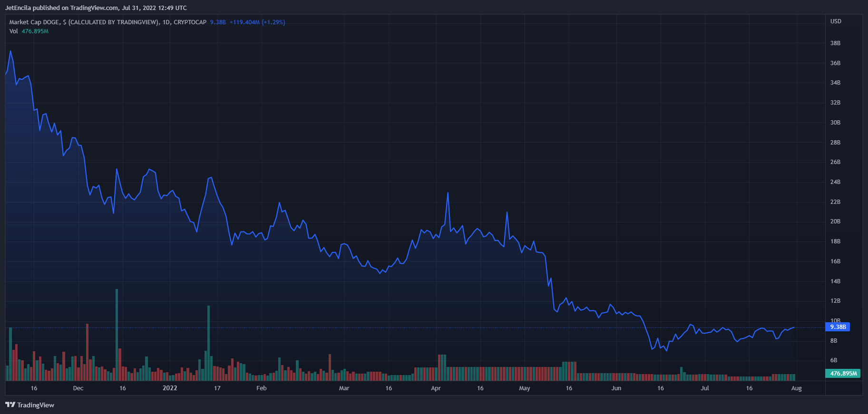Click the TradingView text link at bottom-left
868x414 pixels.
point(36,405)
